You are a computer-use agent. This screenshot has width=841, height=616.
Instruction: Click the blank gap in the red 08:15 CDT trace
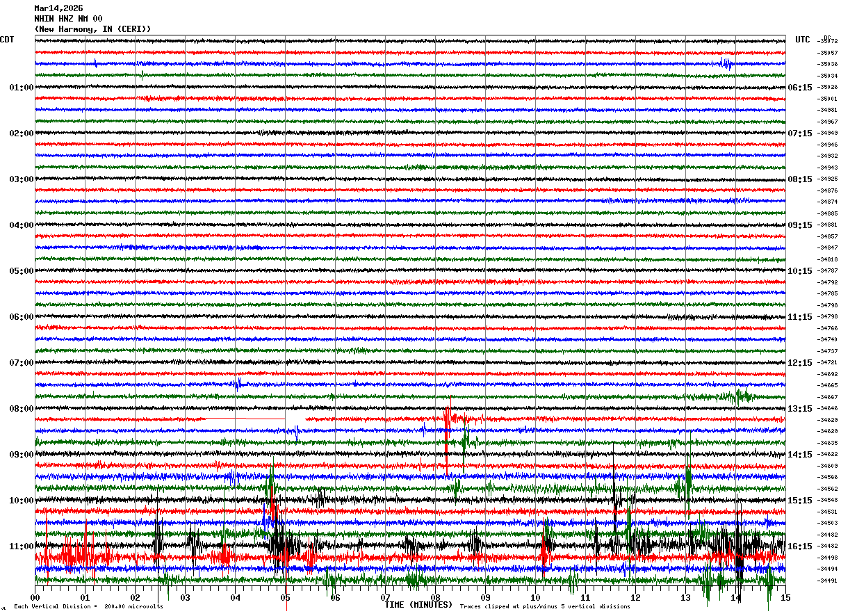[x=296, y=419]
